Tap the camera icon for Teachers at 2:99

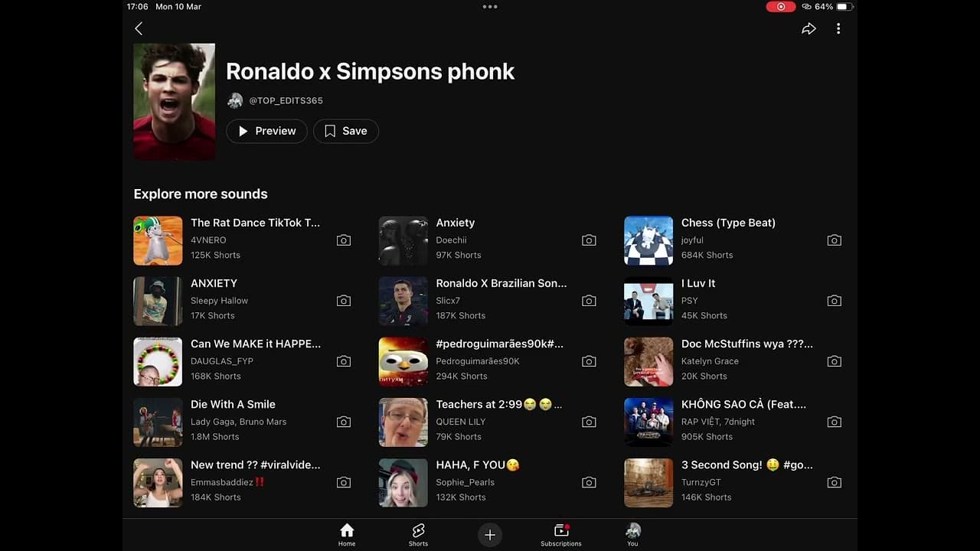click(x=589, y=422)
